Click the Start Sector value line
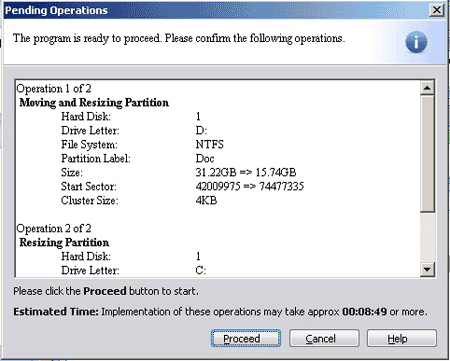This screenshot has width=450, height=361. point(250,186)
